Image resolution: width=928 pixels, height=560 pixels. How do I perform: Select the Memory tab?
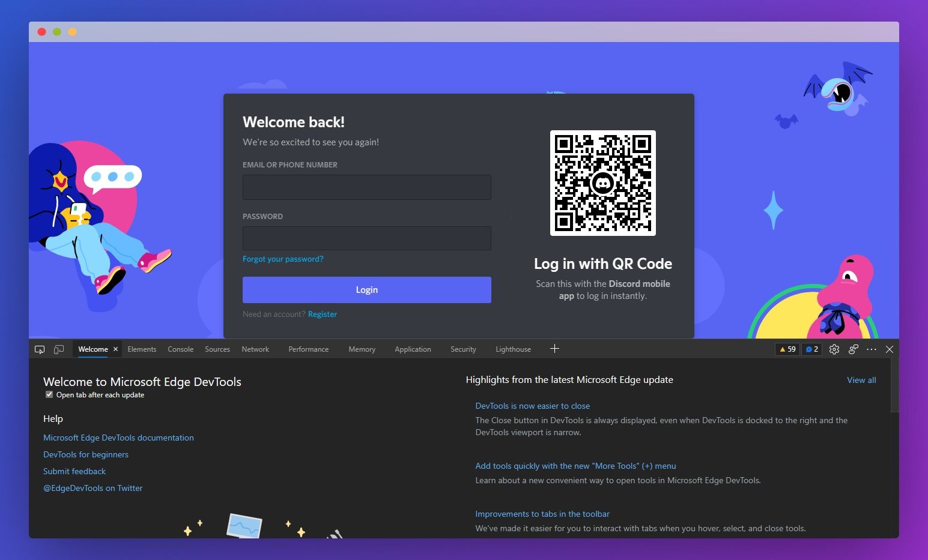[x=362, y=349]
